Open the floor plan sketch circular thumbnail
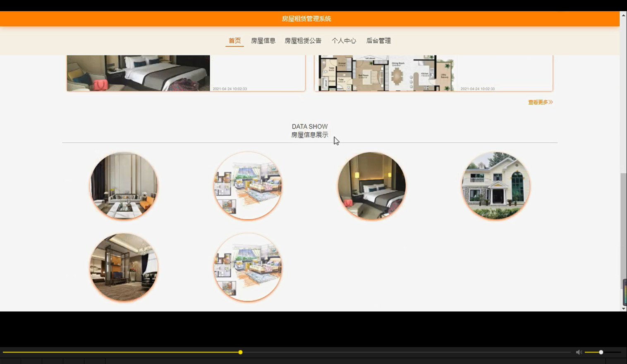The height and width of the screenshot is (364, 627). click(248, 185)
